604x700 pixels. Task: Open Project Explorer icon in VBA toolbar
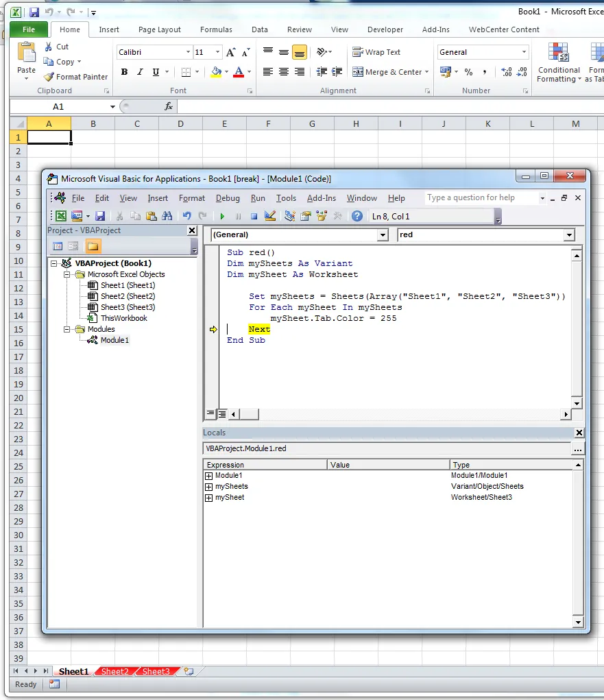290,217
